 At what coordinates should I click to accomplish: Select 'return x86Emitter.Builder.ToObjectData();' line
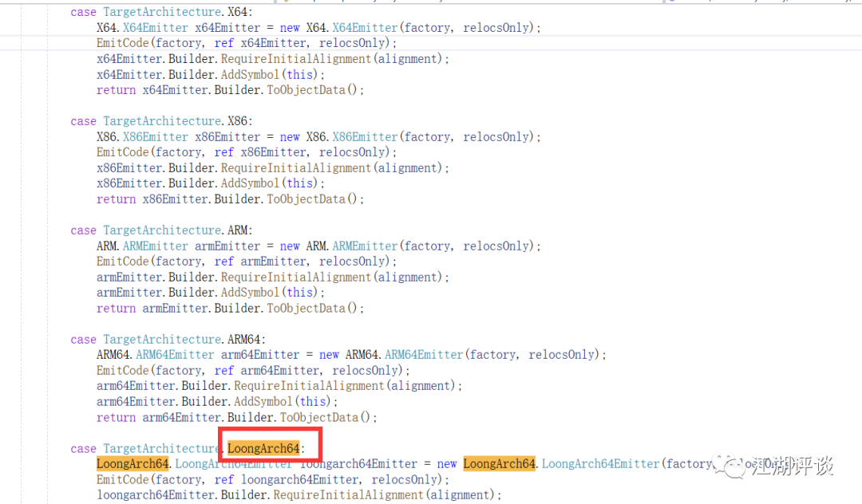(x=231, y=199)
